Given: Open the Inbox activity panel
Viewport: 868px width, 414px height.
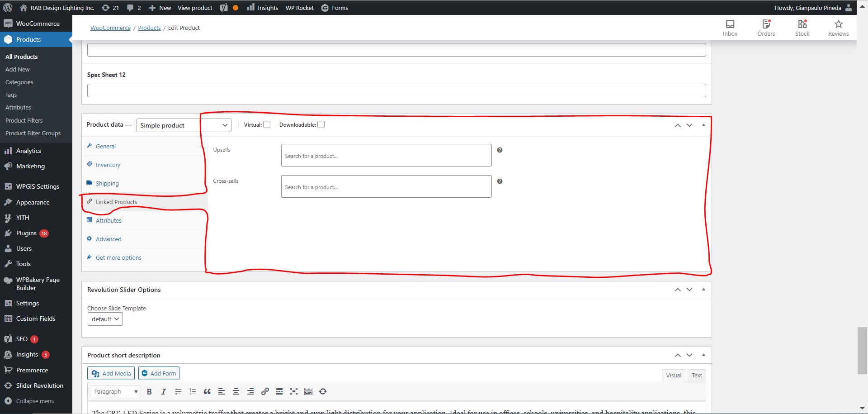Looking at the screenshot, I should click(x=730, y=28).
